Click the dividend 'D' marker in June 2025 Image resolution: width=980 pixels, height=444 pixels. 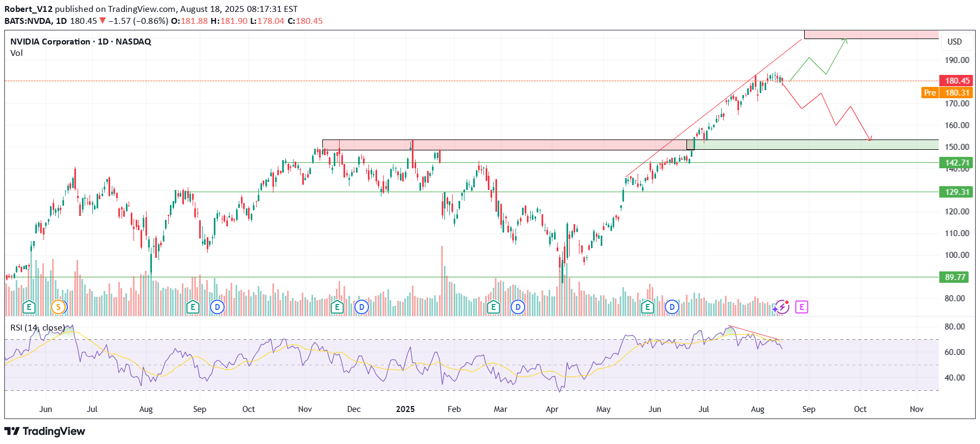pyautogui.click(x=672, y=307)
